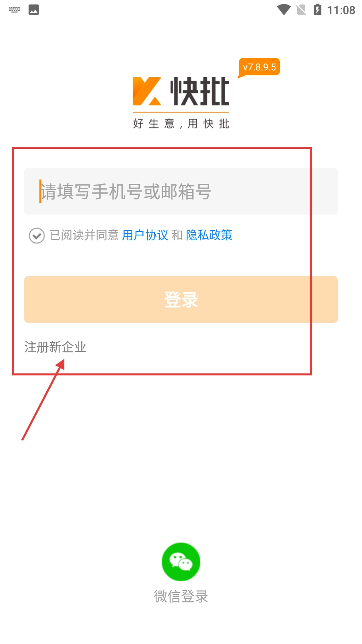Image resolution: width=362 pixels, height=644 pixels.
Task: Tap the 快批 brand name text
Action: click(x=200, y=91)
